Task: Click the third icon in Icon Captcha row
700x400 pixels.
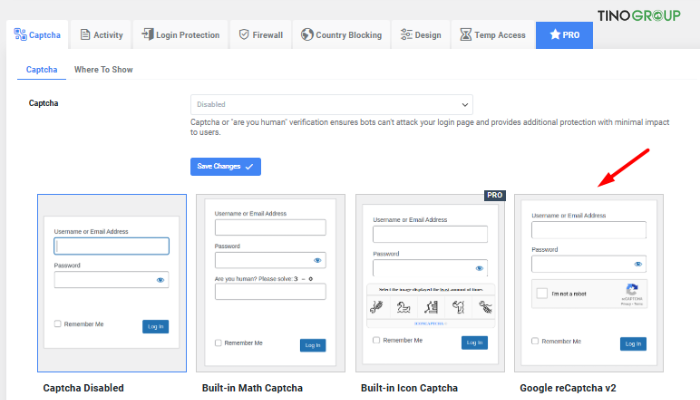Action: 431,307
